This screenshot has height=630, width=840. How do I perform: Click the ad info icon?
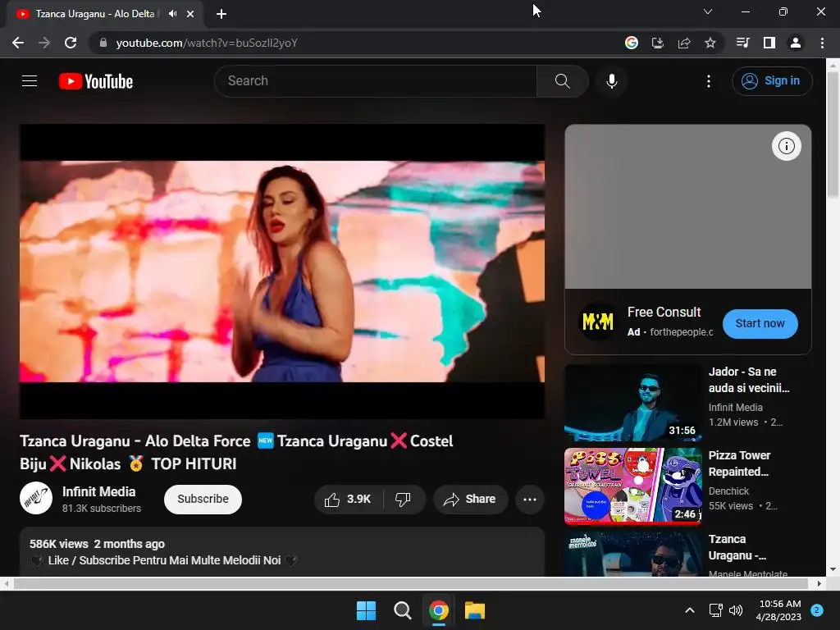coord(786,146)
